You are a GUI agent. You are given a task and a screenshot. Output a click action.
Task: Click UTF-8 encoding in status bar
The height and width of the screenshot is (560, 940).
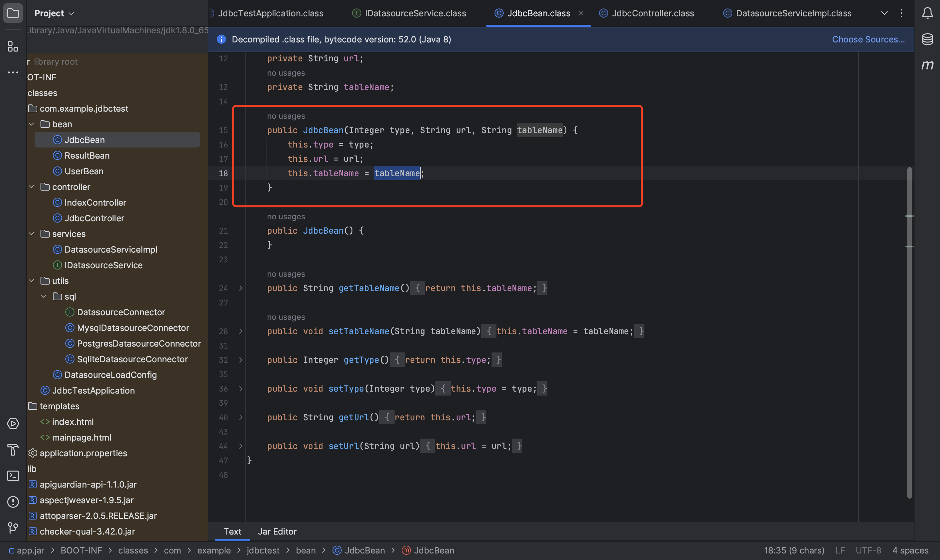pos(868,551)
